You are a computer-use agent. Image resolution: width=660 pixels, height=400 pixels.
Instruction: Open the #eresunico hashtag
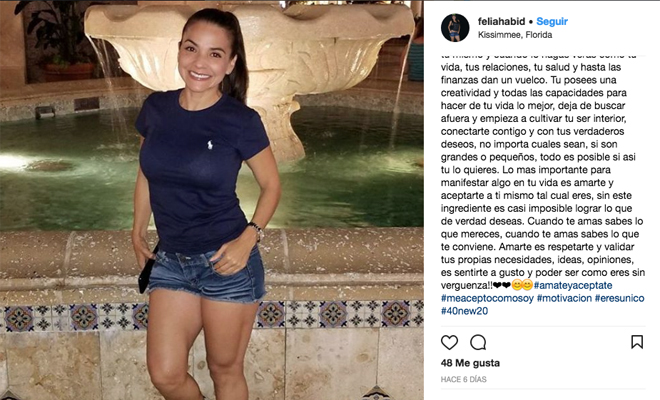click(x=619, y=298)
